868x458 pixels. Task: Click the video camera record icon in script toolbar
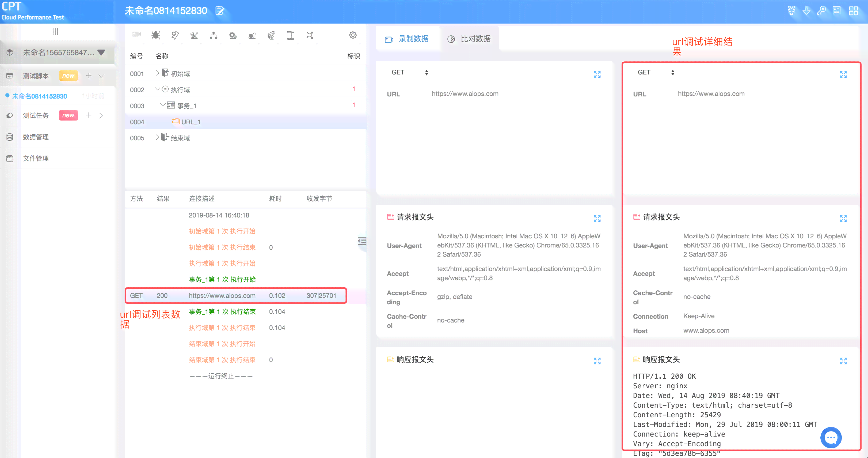click(x=136, y=35)
